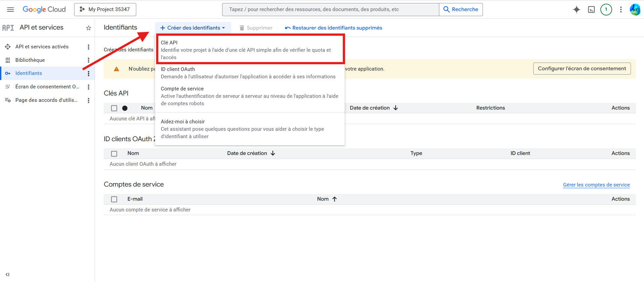
Task: Click the API et services sidebar title
Action: [x=41, y=28]
